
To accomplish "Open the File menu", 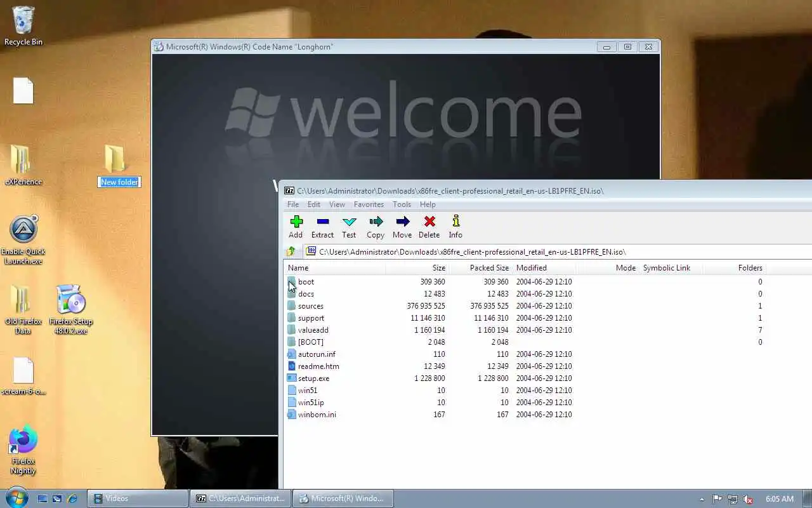I will tap(293, 204).
